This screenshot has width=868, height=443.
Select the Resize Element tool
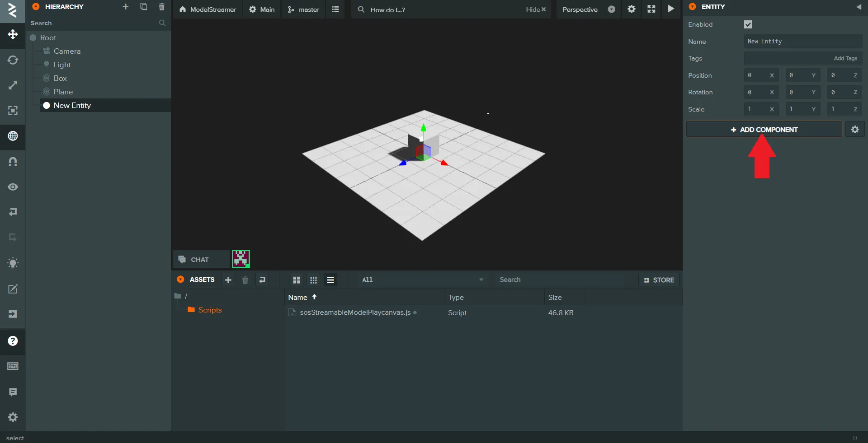coord(13,111)
